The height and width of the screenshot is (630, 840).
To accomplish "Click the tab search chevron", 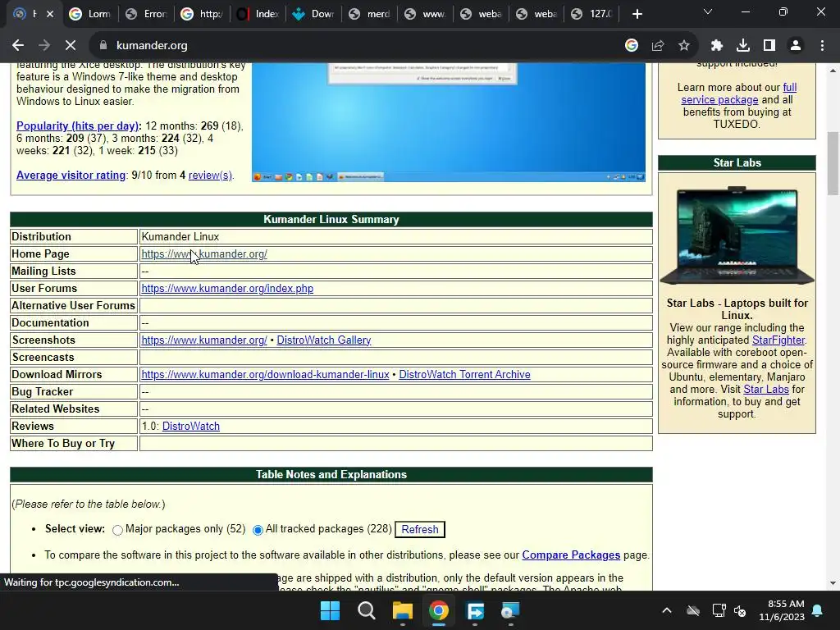I will (708, 11).
